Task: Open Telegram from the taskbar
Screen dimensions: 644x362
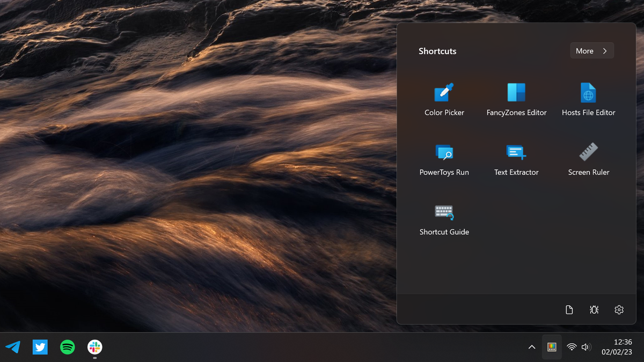Action: click(13, 347)
